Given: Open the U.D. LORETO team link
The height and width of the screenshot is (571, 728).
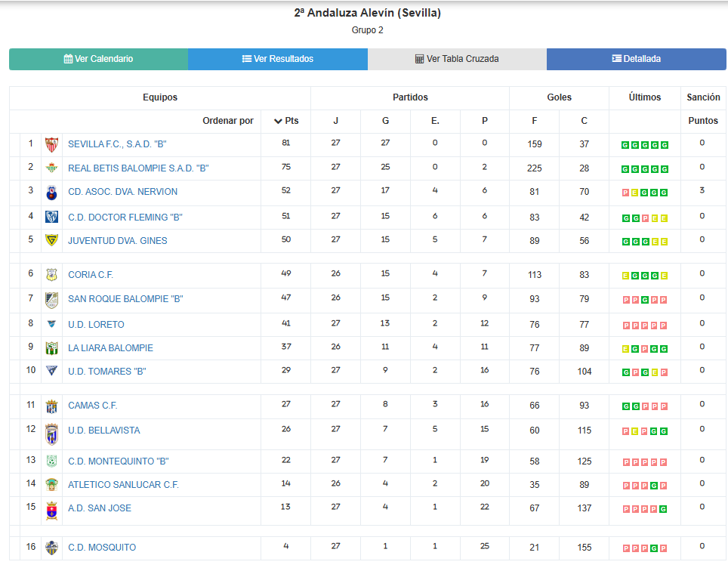Looking at the screenshot, I should pyautogui.click(x=96, y=325).
